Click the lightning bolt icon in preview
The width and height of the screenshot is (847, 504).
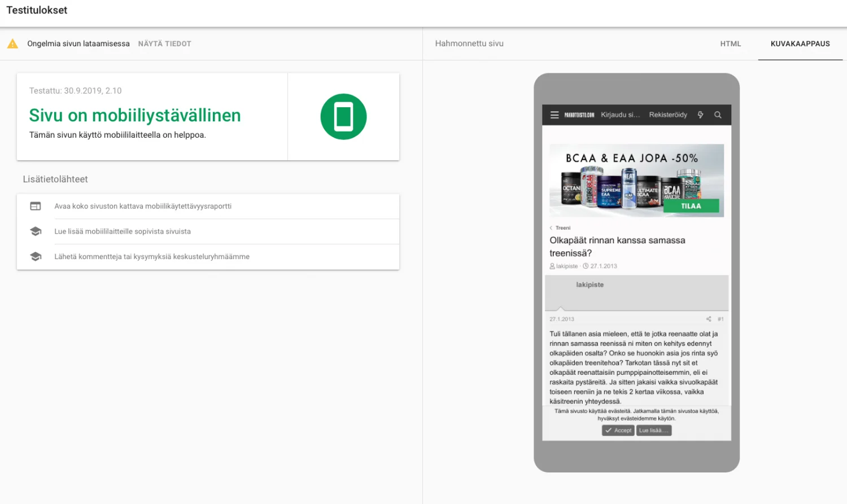(700, 115)
